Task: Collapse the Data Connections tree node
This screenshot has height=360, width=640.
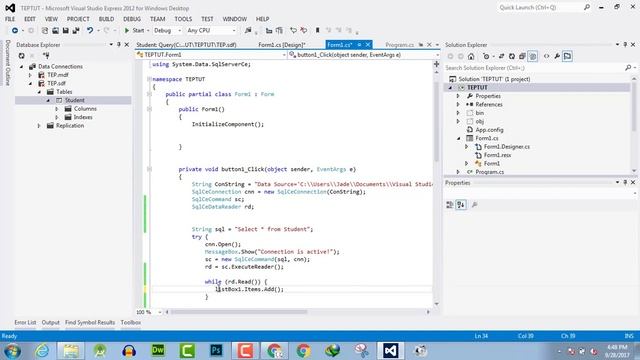Action: 22,67
